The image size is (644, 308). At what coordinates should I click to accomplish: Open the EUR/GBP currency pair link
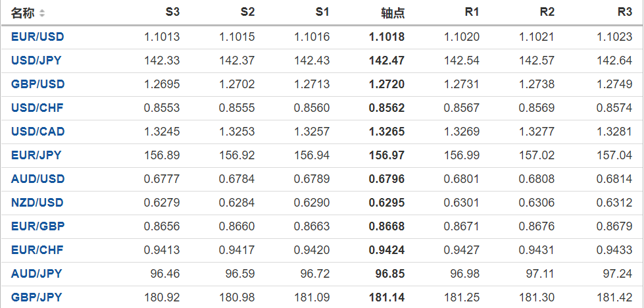[37, 226]
